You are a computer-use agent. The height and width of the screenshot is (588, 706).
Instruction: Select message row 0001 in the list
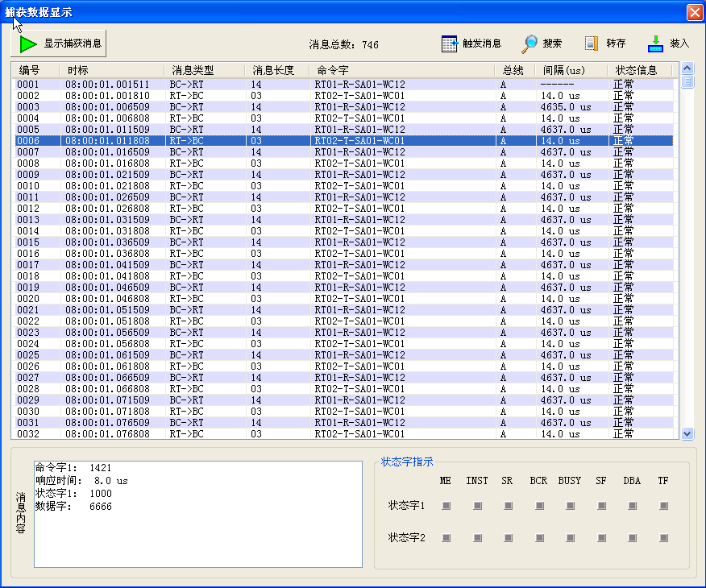click(242, 84)
